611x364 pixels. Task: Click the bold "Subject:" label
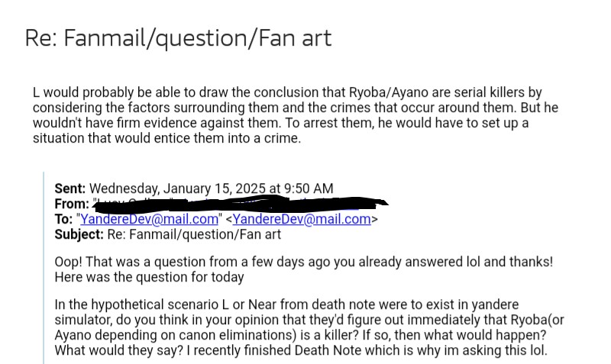80,234
